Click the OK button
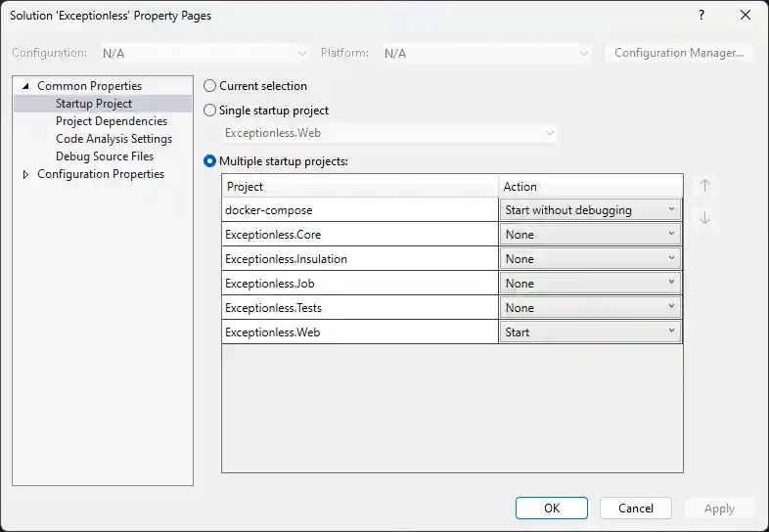The image size is (769, 532). [552, 509]
